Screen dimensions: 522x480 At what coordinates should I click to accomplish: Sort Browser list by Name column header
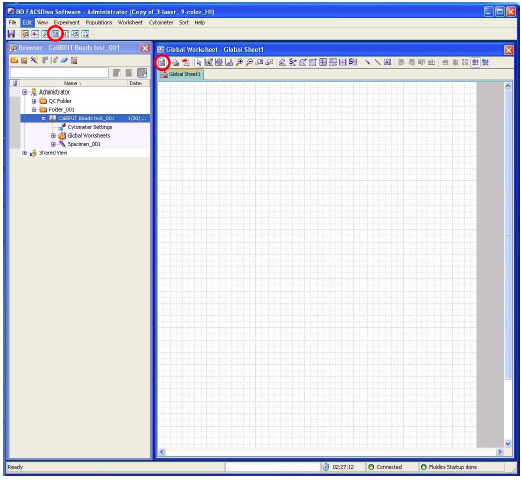coord(73,83)
